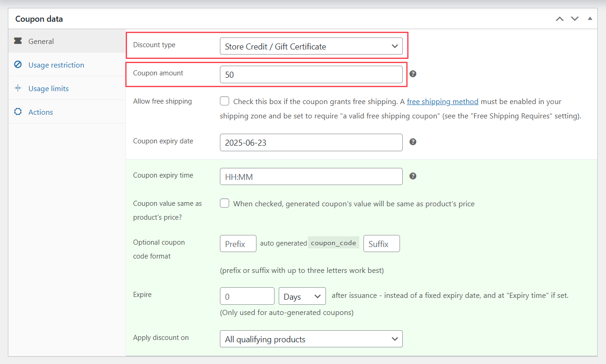Move Coupon data panel up
Screen dimensions: 606x364
coord(560,19)
